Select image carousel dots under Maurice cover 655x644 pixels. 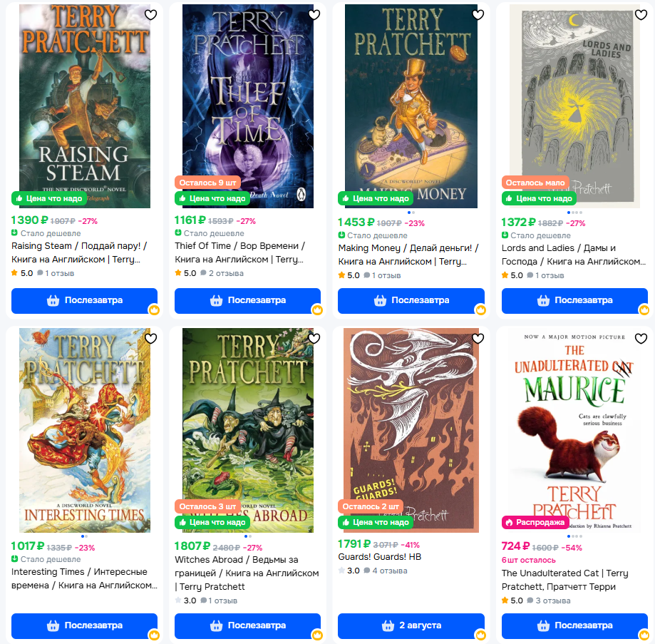click(x=574, y=536)
